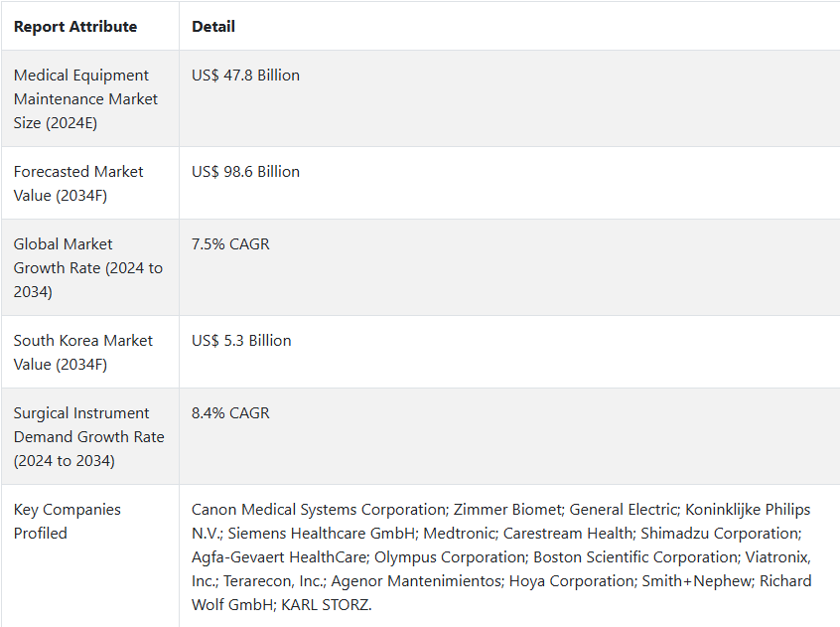Select the Forecasted Market Value (2034F) cell
The height and width of the screenshot is (627, 840).
tap(90, 183)
